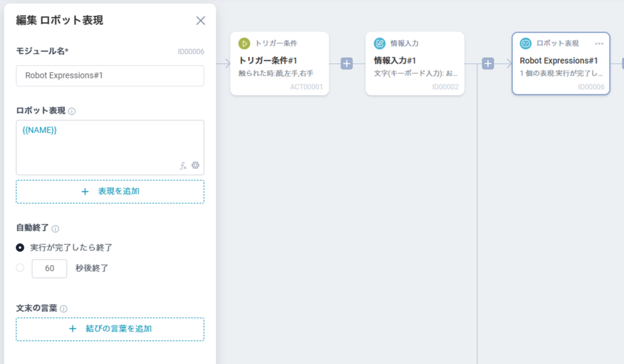Click the 情報入力 edit pencil icon

point(380,43)
